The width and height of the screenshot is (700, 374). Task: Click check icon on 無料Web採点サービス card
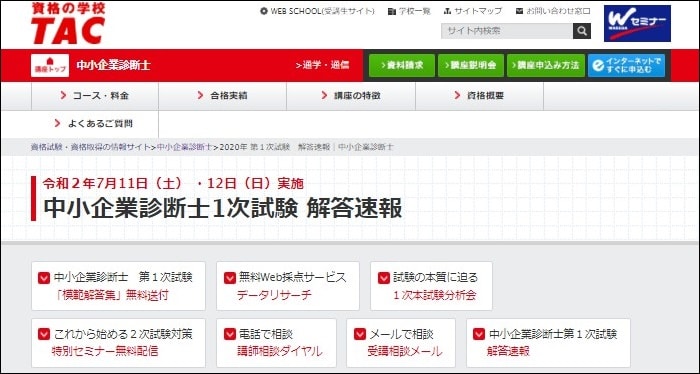[229, 278]
